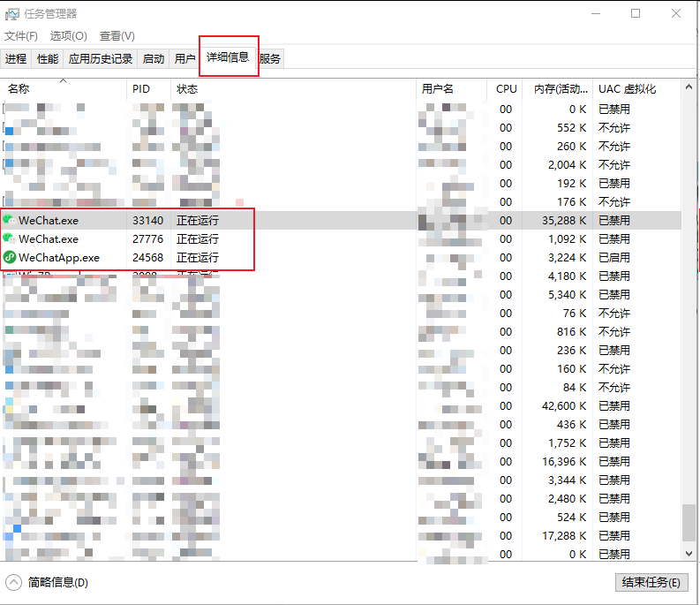700x605 pixels.
Task: Switch to the 用户 tab
Action: (184, 58)
